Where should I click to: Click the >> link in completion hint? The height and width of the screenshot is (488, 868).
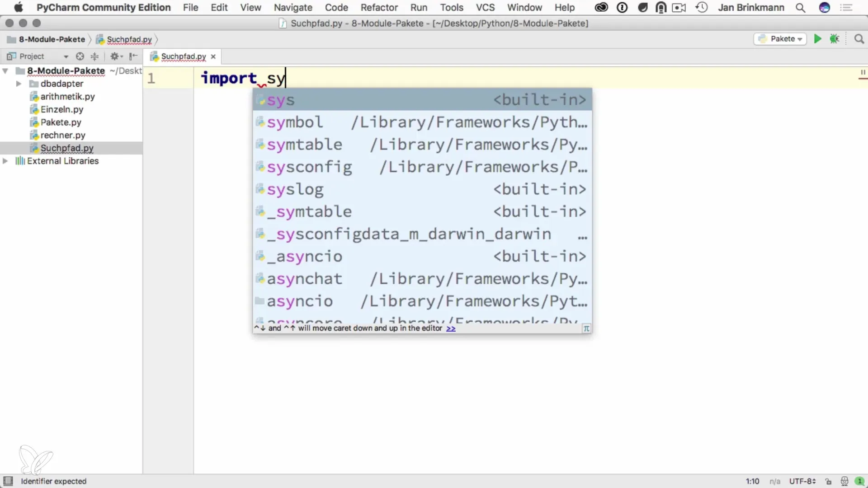(x=451, y=328)
